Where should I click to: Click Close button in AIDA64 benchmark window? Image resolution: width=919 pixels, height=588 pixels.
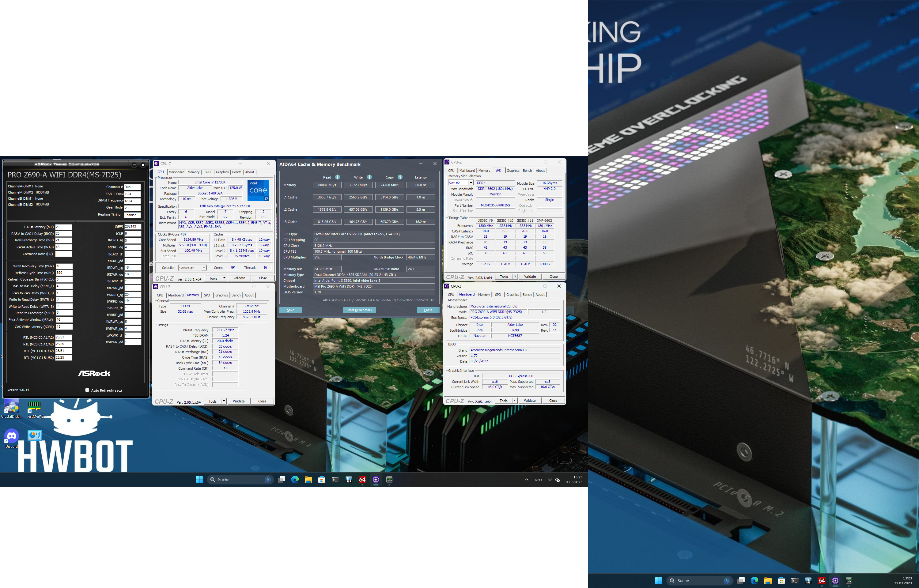point(428,310)
